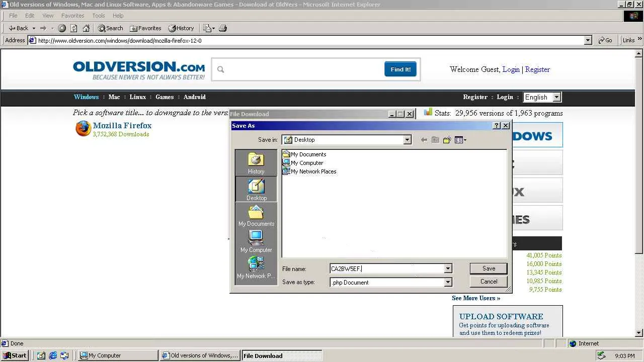Open the Search pane in IE toolbar
The image size is (644, 362).
coord(110,28)
